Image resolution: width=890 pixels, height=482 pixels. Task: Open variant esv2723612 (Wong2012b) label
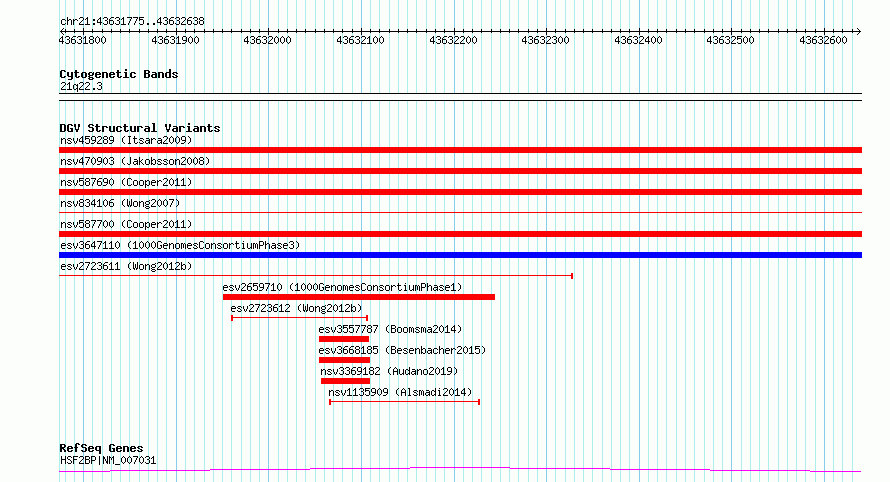pos(296,308)
